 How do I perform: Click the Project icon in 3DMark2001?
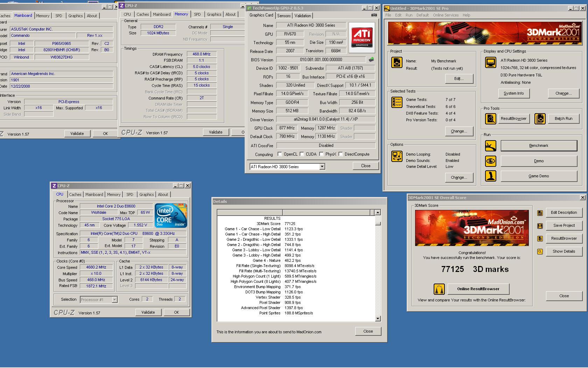click(397, 63)
